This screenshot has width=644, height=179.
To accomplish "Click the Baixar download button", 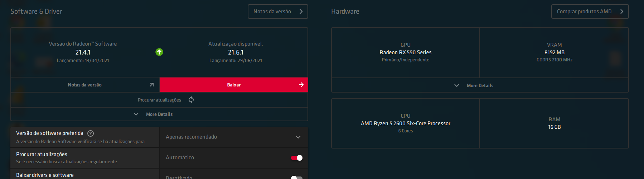I will (234, 85).
